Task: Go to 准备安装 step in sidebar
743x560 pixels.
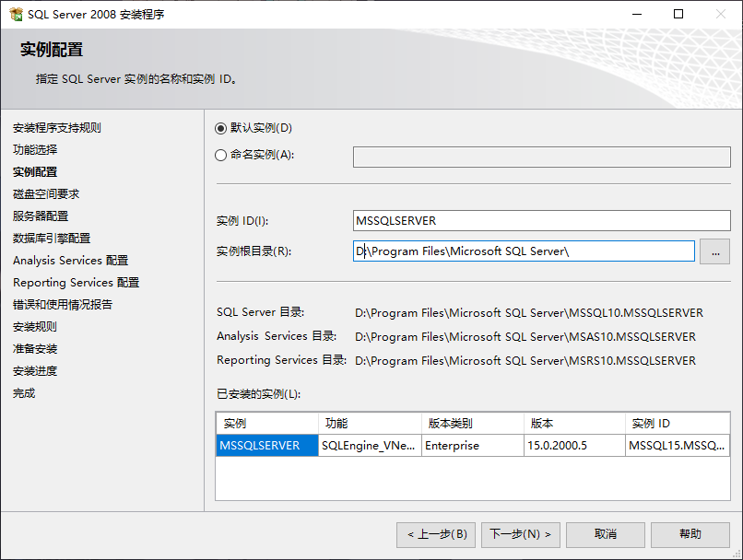Action: click(35, 349)
